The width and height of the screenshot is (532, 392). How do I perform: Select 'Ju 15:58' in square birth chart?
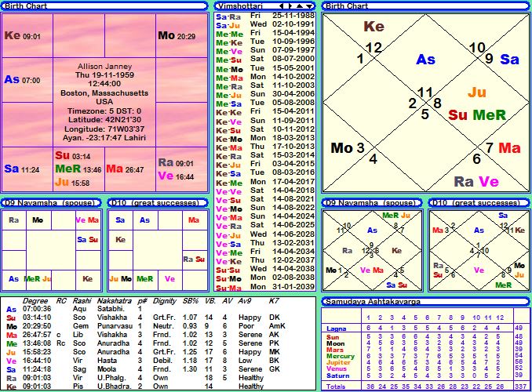pyautogui.click(x=72, y=182)
